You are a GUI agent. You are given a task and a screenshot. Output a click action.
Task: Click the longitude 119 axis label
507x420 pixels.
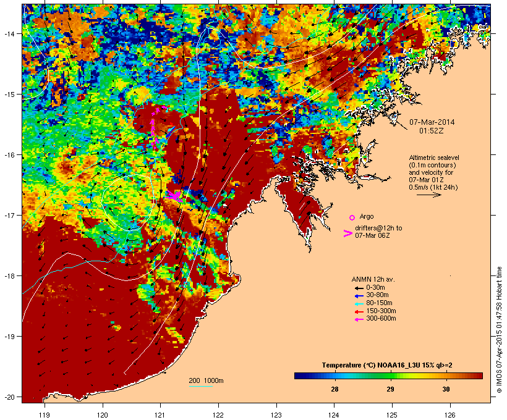click(45, 415)
